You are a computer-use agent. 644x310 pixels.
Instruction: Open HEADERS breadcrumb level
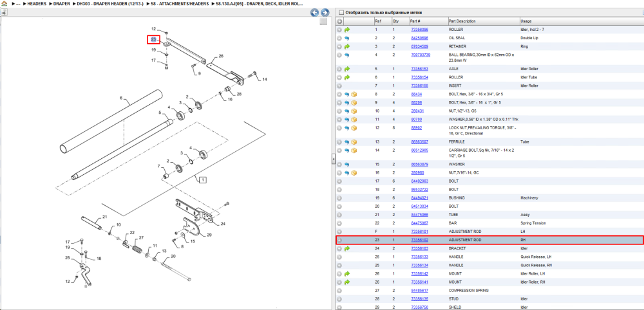tap(37, 4)
